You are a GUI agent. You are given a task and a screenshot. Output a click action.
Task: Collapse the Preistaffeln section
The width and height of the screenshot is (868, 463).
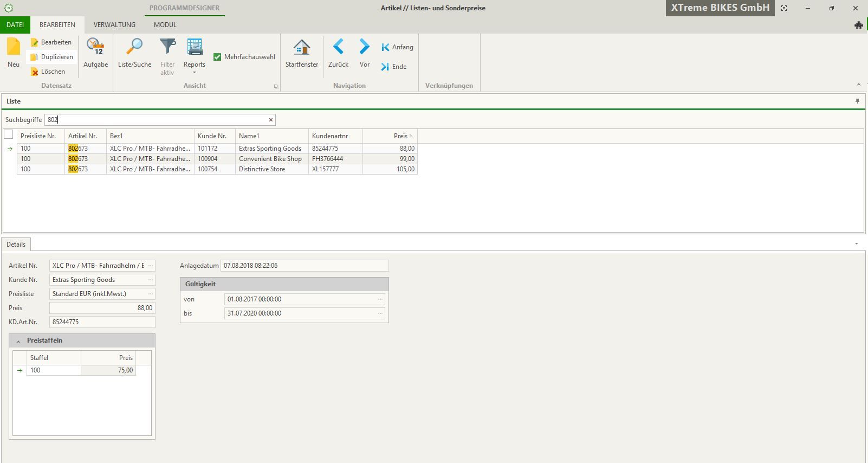point(18,341)
